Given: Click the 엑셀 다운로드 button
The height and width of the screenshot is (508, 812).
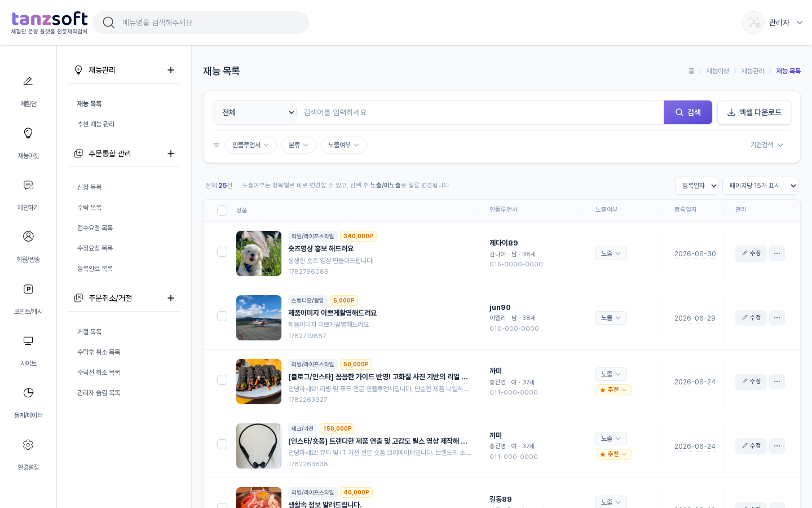Looking at the screenshot, I should (754, 112).
